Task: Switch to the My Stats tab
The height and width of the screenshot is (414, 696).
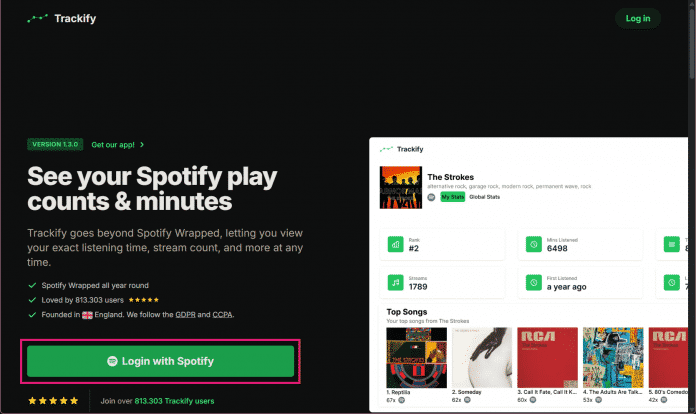Action: pos(453,197)
